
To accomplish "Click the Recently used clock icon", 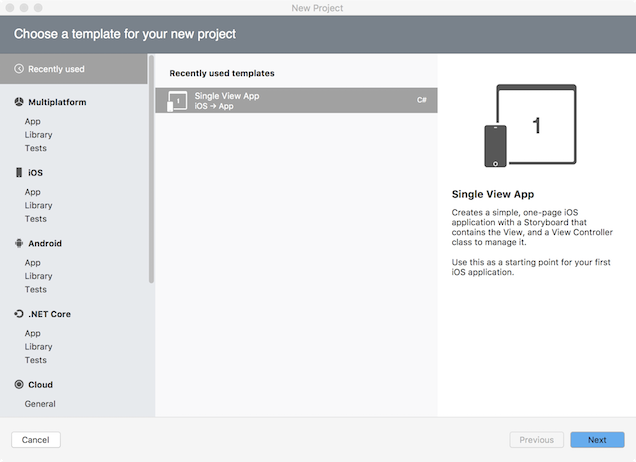I will pos(19,69).
